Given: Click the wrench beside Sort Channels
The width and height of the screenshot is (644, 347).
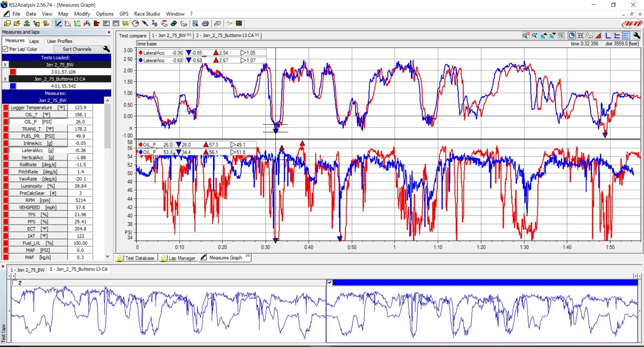Looking at the screenshot, I should tap(106, 49).
